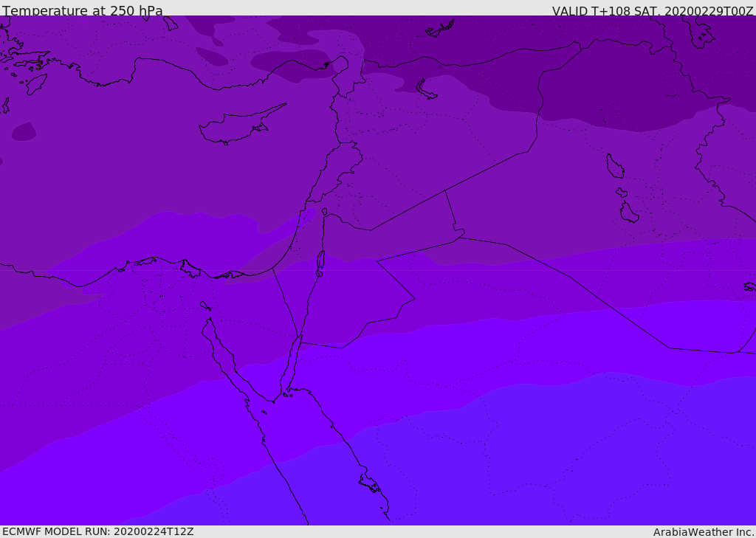Click the 'Temperature at 250 hPa' title text

coord(82,11)
